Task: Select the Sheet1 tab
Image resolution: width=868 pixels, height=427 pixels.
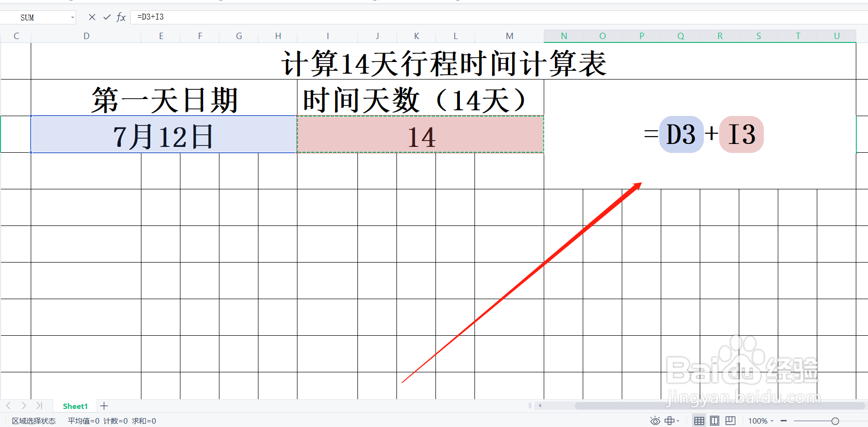Action: click(x=75, y=406)
